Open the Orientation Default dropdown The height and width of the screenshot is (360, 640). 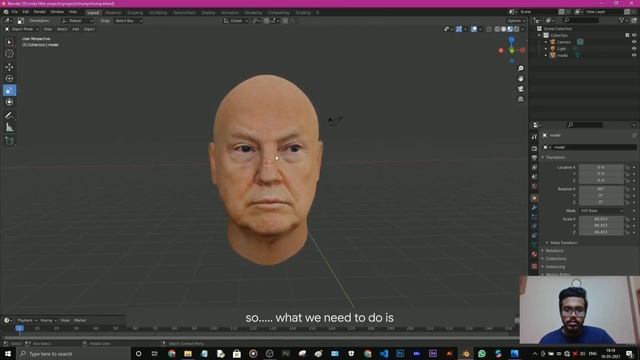[78, 21]
